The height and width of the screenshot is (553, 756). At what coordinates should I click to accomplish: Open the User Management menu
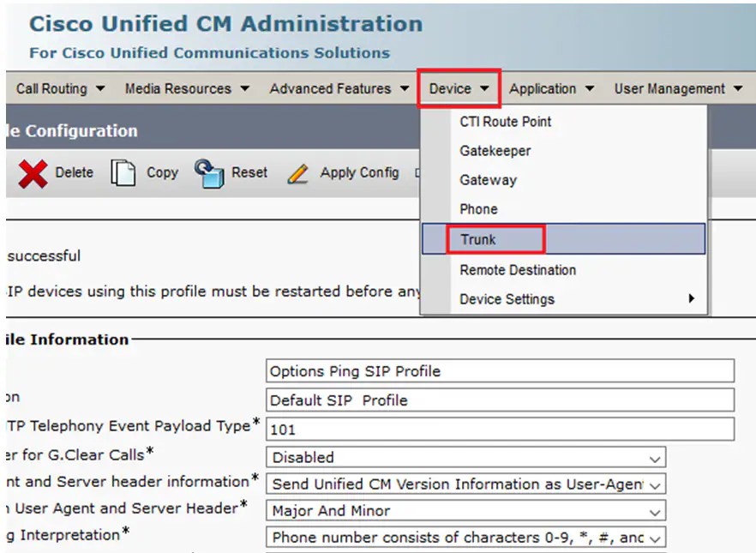pos(671,88)
